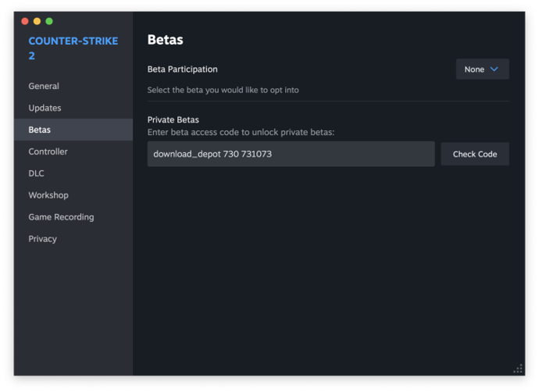Image resolution: width=539 pixels, height=392 pixels.
Task: Open Game Recording settings
Action: (x=61, y=217)
